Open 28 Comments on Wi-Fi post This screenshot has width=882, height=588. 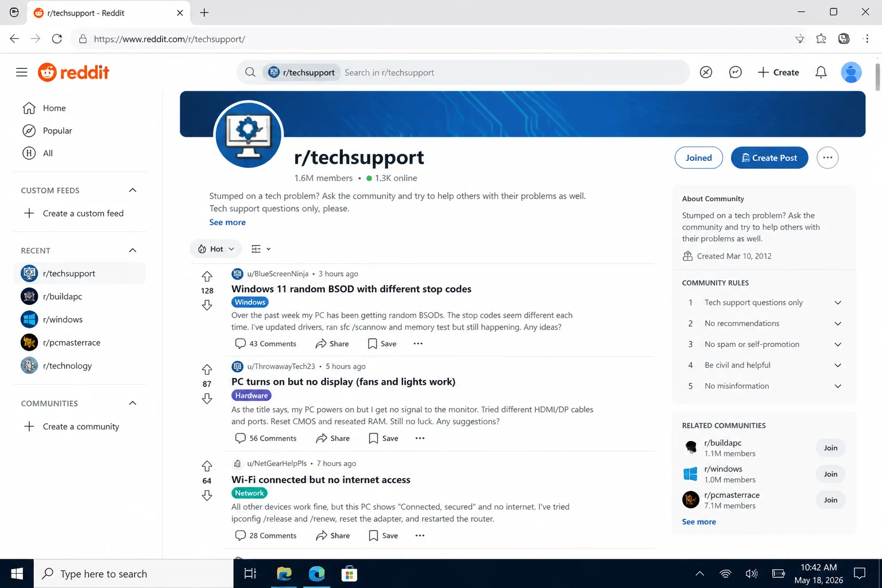point(266,535)
